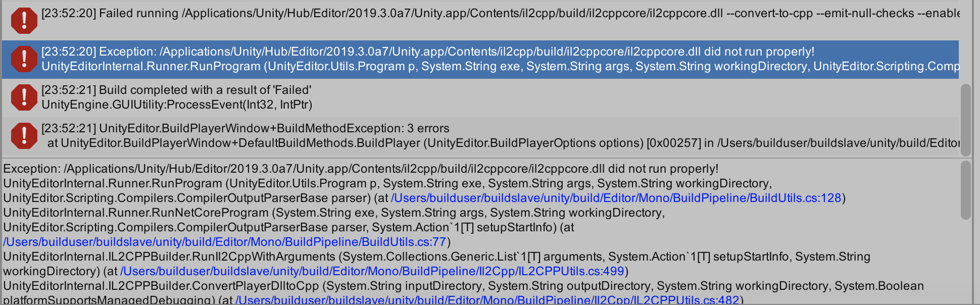Click the RunNetCoreProgram line in the stack trace
Screen dimensions: 980x305
pyautogui.click(x=333, y=213)
